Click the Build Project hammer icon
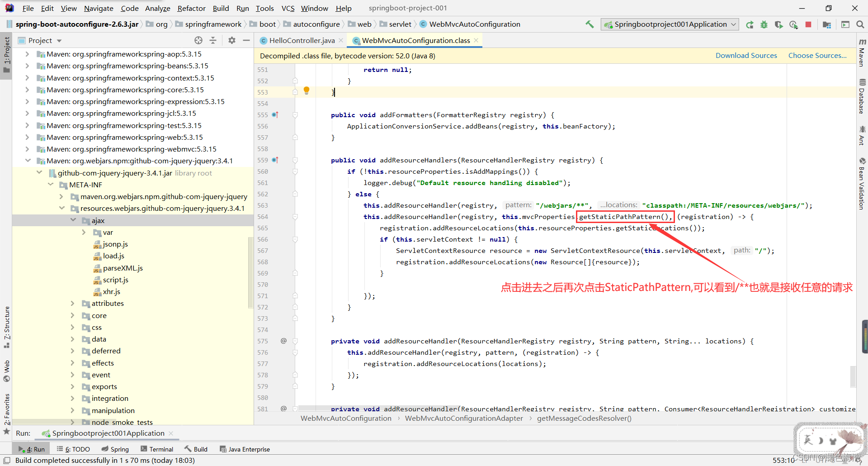This screenshot has height=466, width=868. 590,24
